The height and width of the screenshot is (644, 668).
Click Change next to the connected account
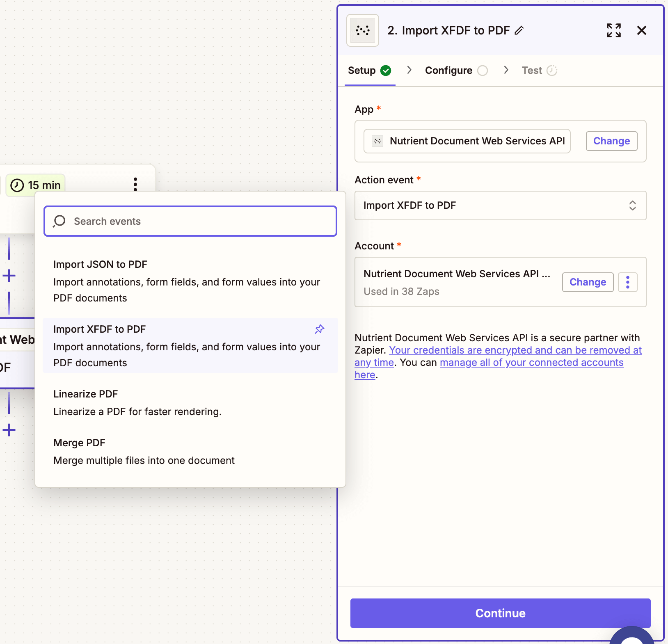tap(587, 282)
